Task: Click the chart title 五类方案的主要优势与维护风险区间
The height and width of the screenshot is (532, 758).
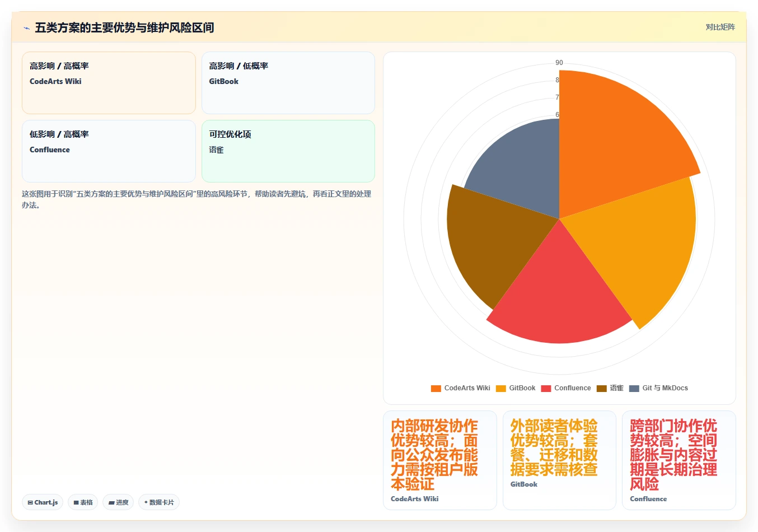Action: 124,27
